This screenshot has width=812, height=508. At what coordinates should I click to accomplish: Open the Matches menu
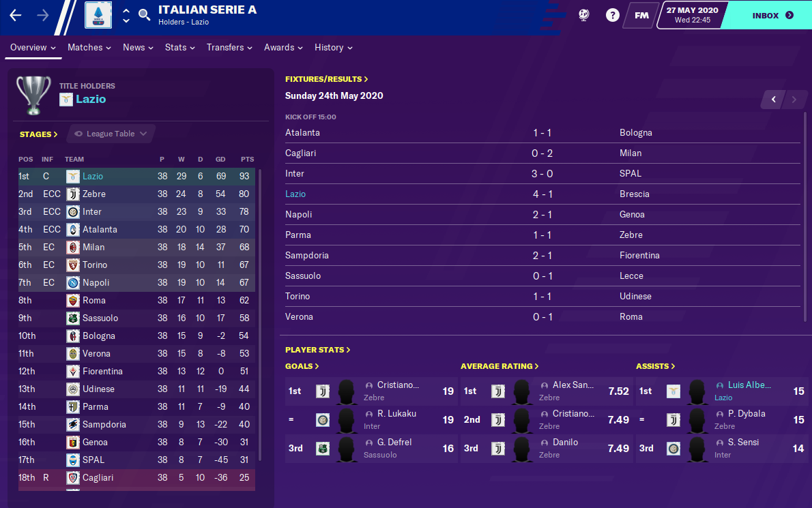(x=89, y=48)
